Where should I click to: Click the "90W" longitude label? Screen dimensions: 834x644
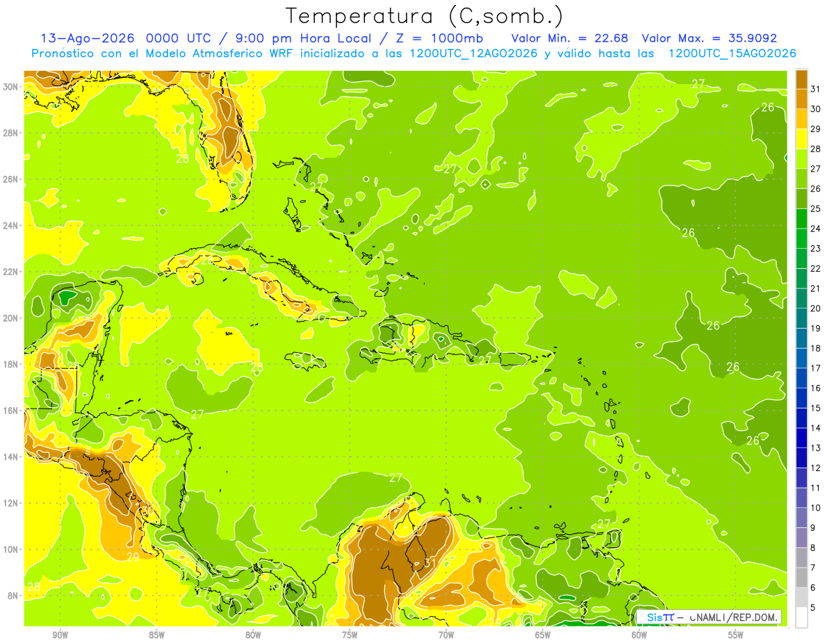click(x=60, y=635)
